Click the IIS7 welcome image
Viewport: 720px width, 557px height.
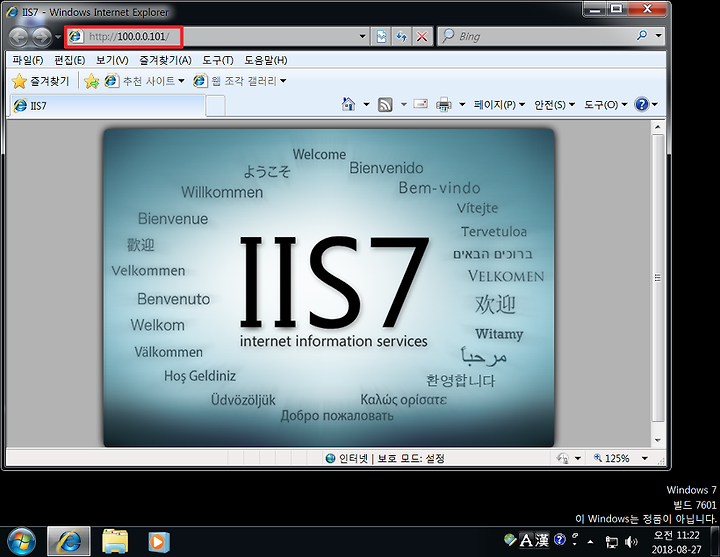click(x=329, y=287)
